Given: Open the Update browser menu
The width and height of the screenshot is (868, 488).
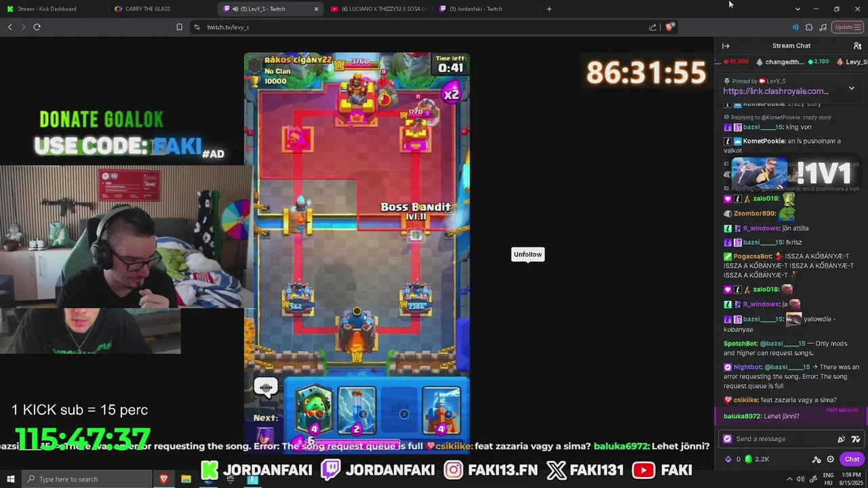Looking at the screenshot, I should coord(848,27).
